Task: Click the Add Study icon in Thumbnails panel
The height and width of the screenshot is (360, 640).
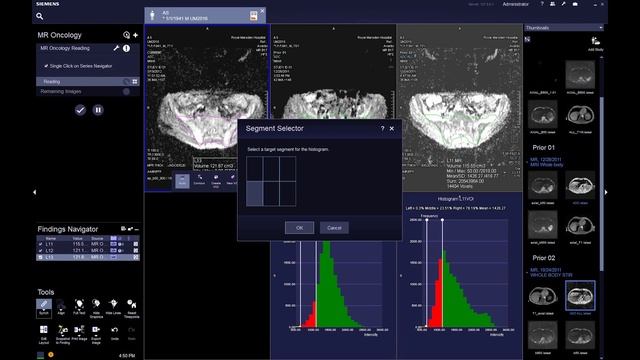Action: coord(596,42)
